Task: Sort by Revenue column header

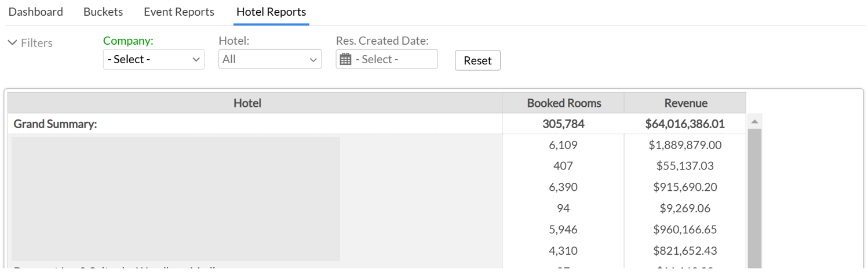Action: pyautogui.click(x=685, y=103)
